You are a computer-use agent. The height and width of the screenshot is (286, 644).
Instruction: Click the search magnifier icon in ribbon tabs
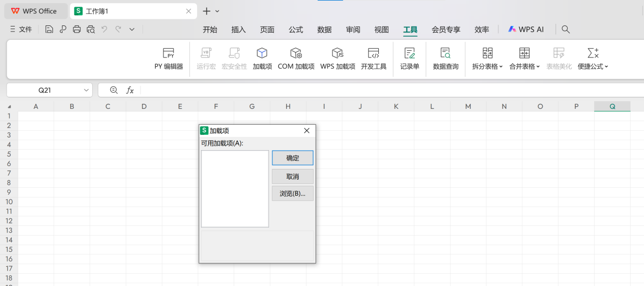(566, 30)
